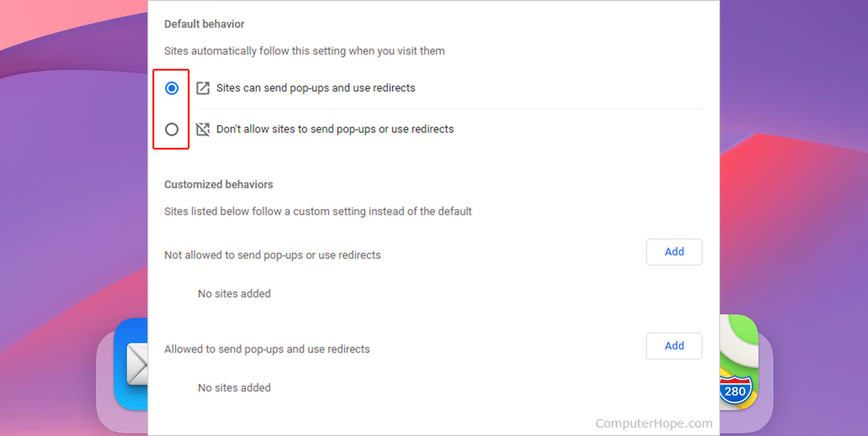Click 'Sites listed below follow a custom setting' text
Screen dimensions: 868x436
(318, 212)
